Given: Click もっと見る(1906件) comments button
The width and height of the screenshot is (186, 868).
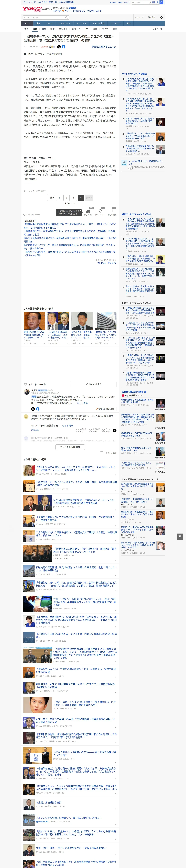Looking at the screenshot, I should (70, 447).
